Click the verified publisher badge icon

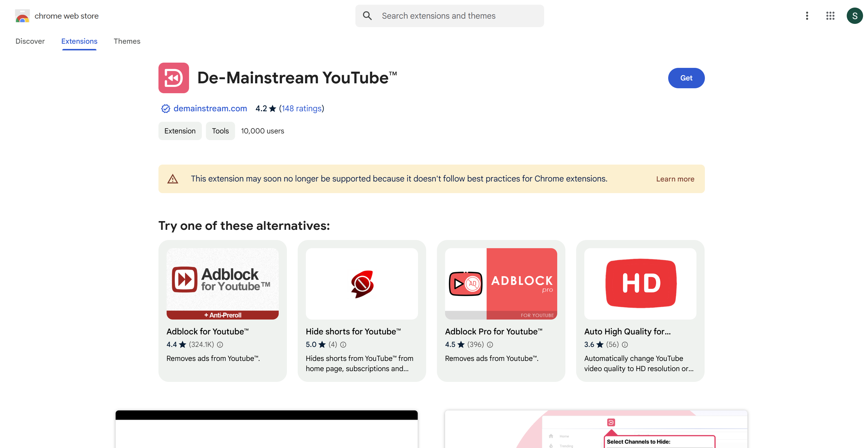pos(165,109)
